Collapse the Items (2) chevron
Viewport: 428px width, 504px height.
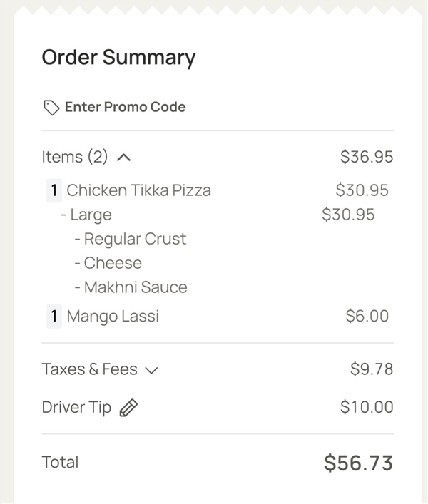click(124, 158)
